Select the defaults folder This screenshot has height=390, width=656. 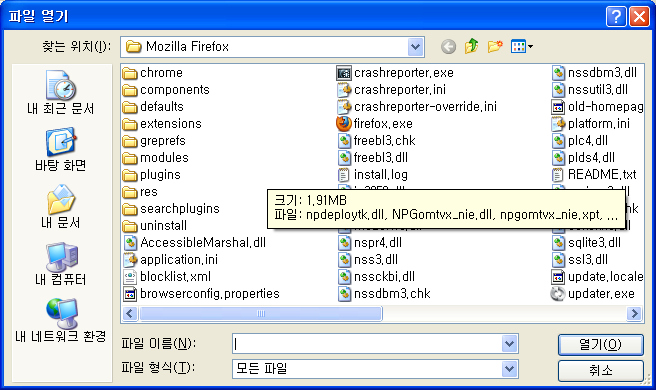[153, 107]
